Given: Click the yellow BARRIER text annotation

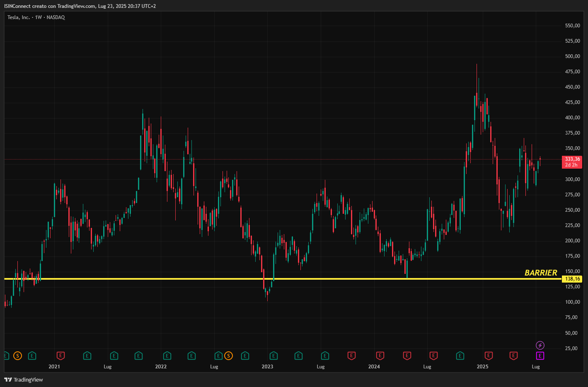Looking at the screenshot, I should 541,273.
